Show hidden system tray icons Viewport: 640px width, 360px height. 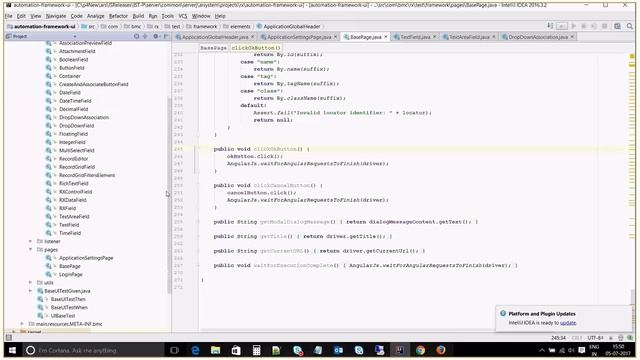(542, 350)
